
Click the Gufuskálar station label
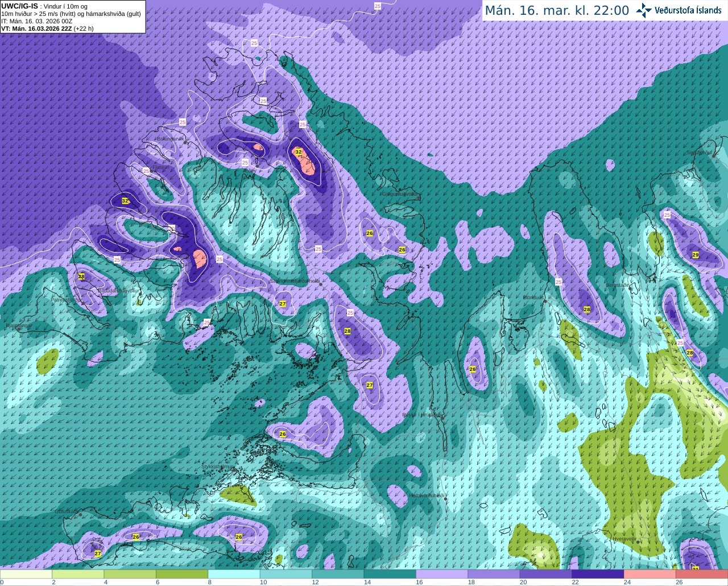click(x=66, y=511)
